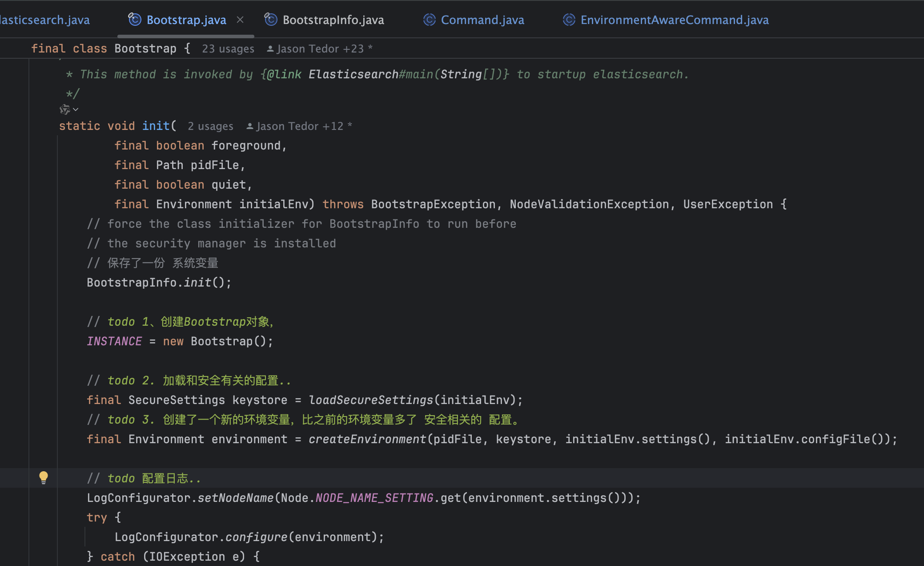Click the NODE_NAME_SETTING constant
This screenshot has height=566, width=924.
tap(374, 498)
